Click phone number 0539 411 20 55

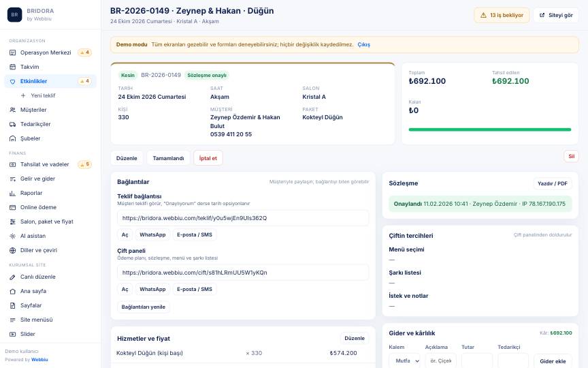(x=231, y=134)
